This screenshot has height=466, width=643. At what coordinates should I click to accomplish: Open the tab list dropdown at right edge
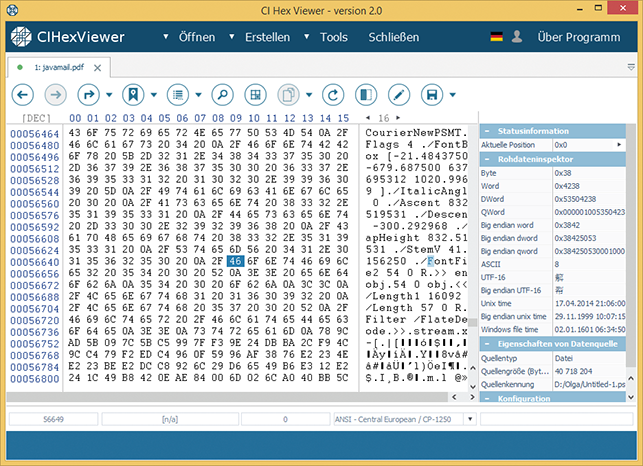pos(631,67)
